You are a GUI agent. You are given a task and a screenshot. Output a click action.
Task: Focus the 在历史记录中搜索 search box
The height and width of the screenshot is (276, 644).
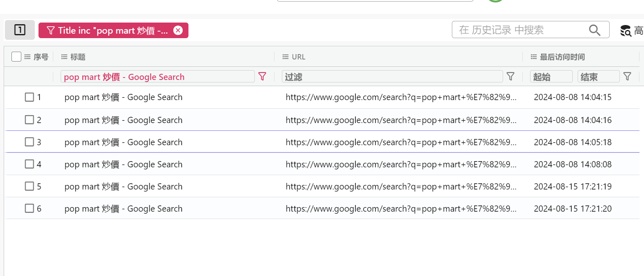point(520,30)
